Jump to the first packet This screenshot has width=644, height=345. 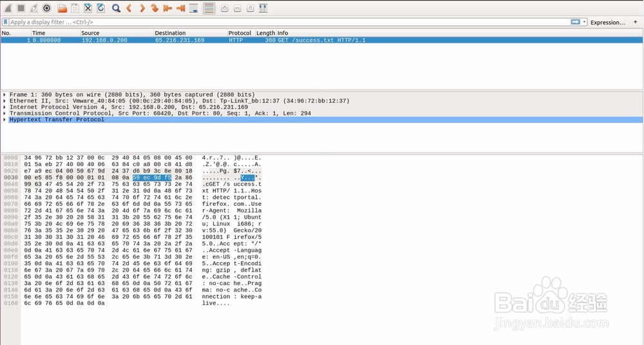[167, 8]
